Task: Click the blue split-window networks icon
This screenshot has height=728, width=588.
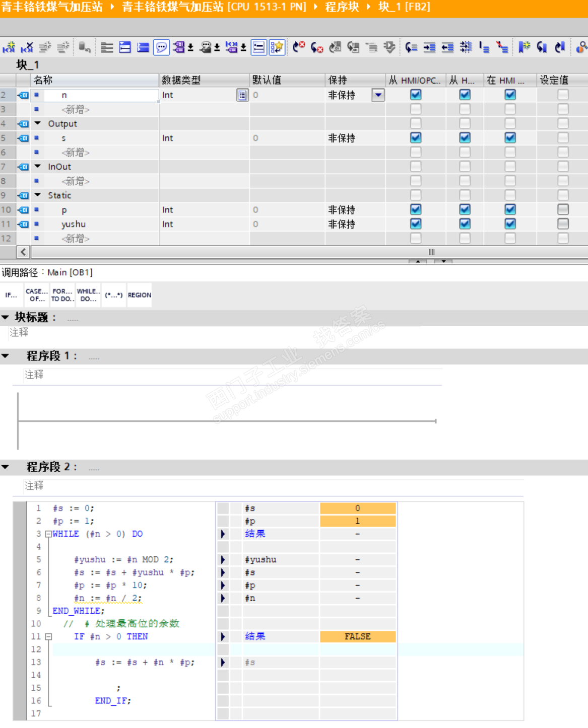Action: point(125,47)
